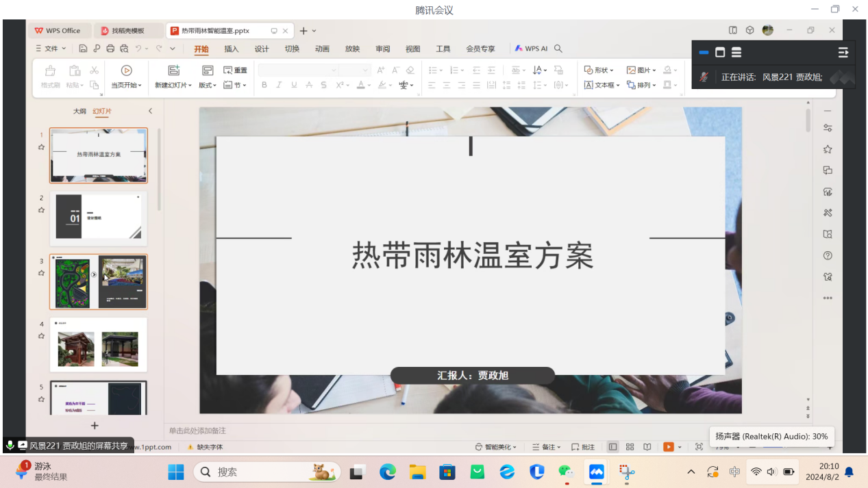Click the 当页开始 slideshow play icon
This screenshot has width=868, height=488.
[x=126, y=70]
